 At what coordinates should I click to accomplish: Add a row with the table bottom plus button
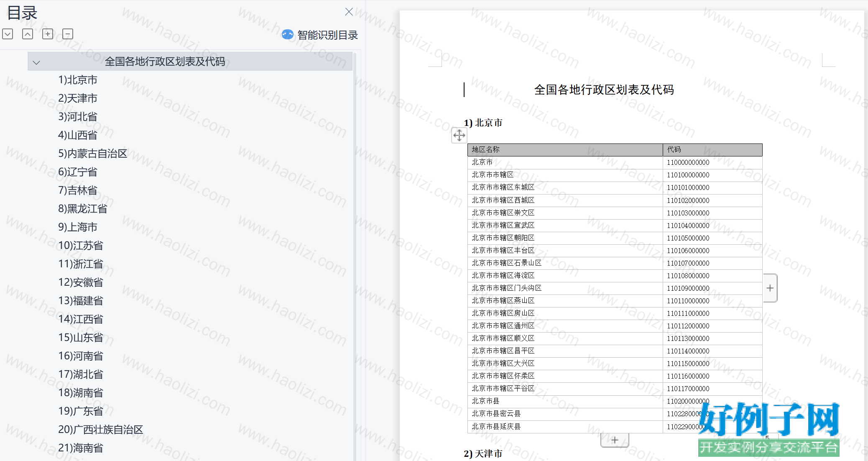(615, 440)
